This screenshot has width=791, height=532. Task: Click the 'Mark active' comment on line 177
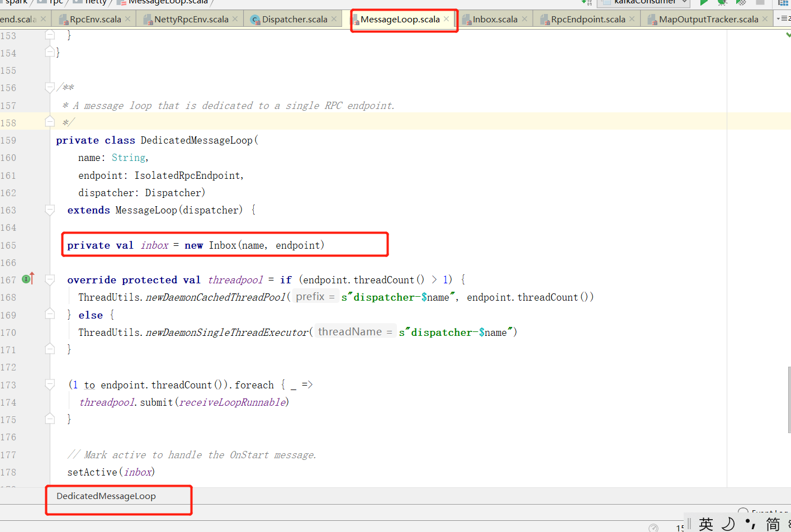tap(192, 455)
